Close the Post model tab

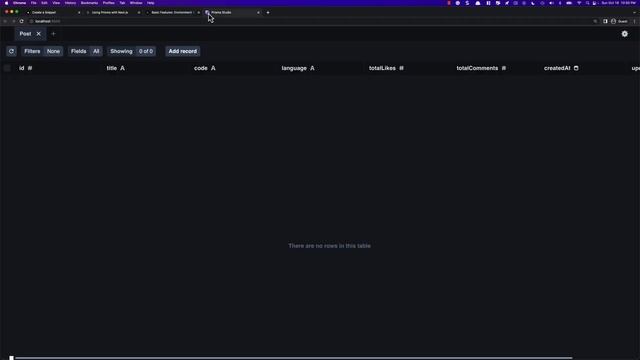click(39, 34)
